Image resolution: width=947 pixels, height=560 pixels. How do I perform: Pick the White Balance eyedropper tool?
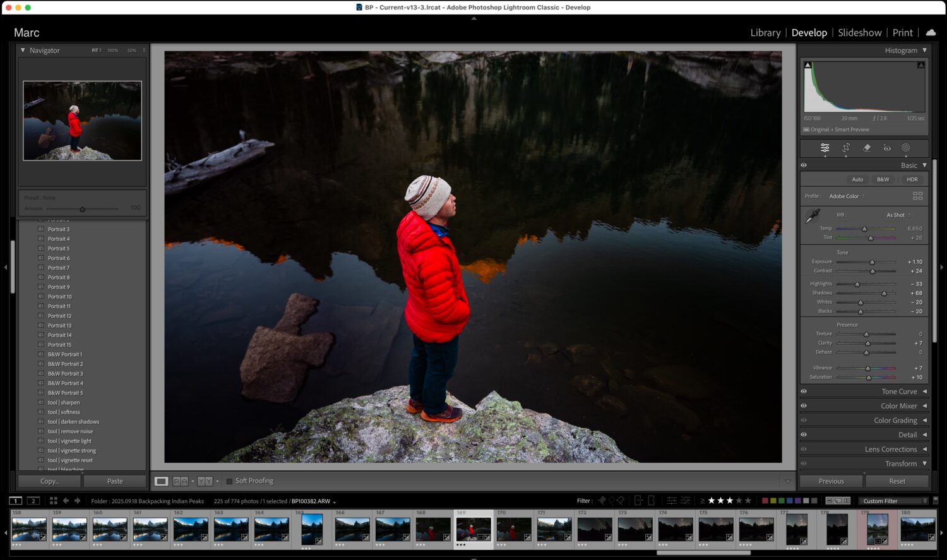[x=813, y=216]
